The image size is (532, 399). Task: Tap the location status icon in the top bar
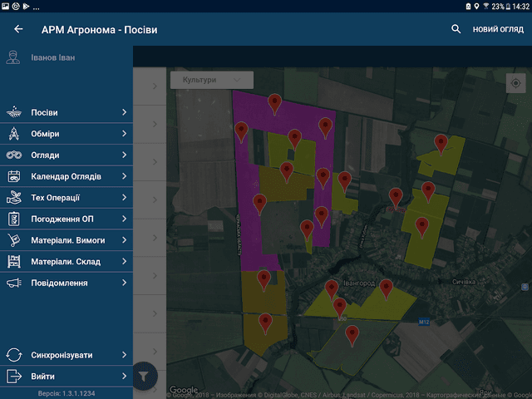476,6
